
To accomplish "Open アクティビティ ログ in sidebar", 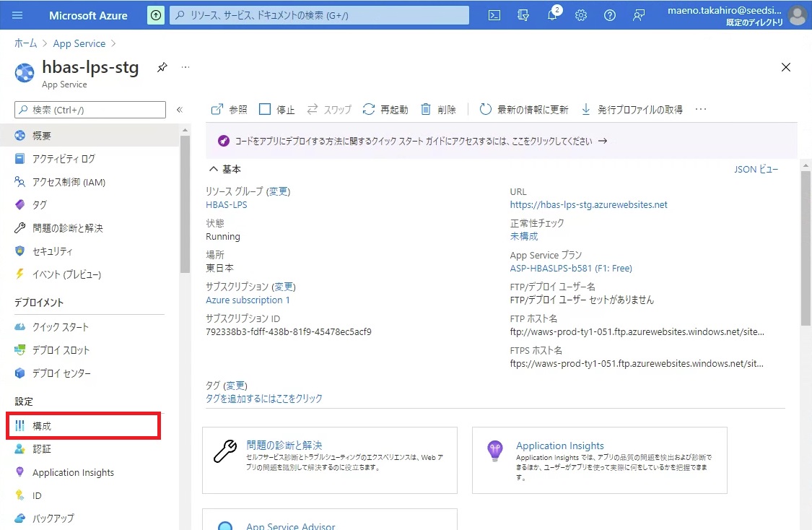I will [x=64, y=159].
